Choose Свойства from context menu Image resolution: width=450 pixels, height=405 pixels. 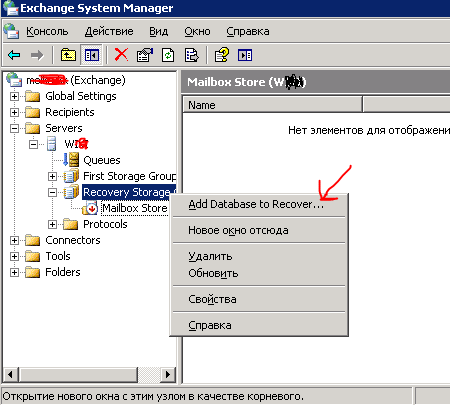click(x=259, y=299)
